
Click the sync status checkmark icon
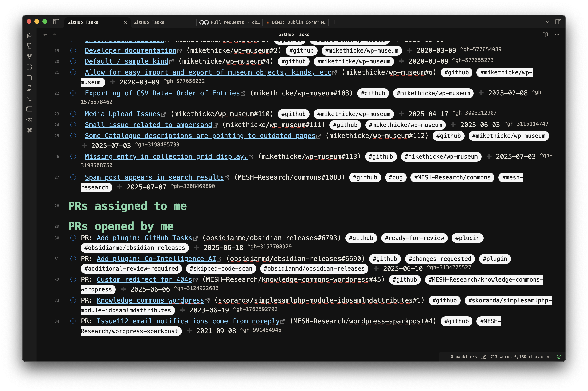(559, 356)
